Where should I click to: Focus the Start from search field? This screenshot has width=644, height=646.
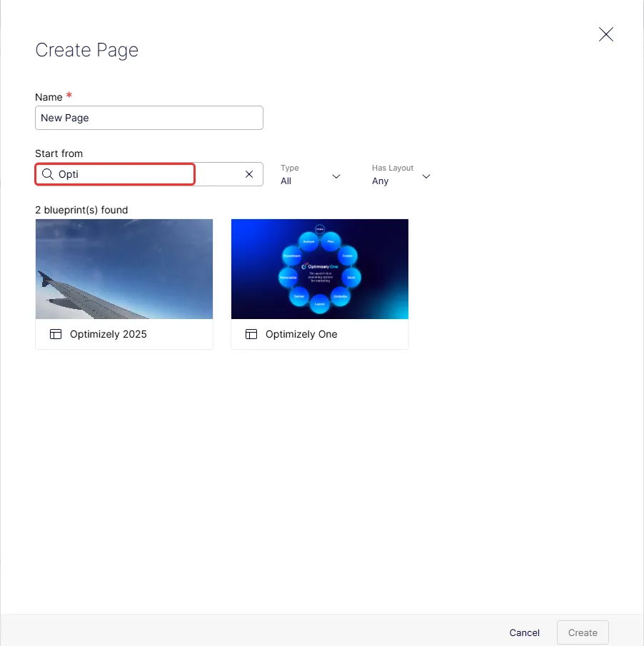pos(149,174)
